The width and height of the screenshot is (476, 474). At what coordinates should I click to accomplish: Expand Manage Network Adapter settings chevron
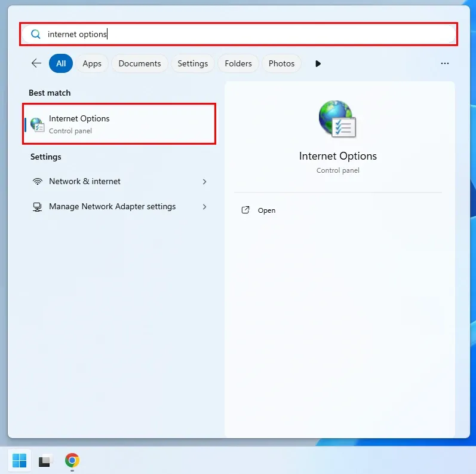coord(204,207)
